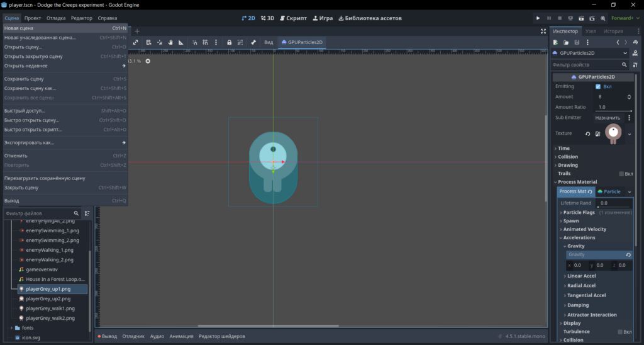
Task: Open the Texture dropdown arrow
Action: [x=629, y=134]
